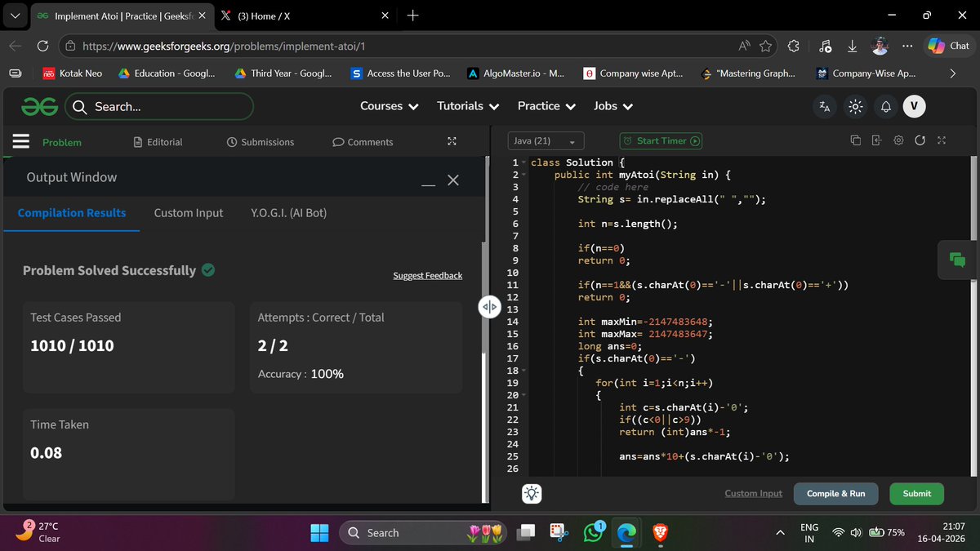Click the translate language icon
The height and width of the screenshot is (551, 980).
pos(824,106)
